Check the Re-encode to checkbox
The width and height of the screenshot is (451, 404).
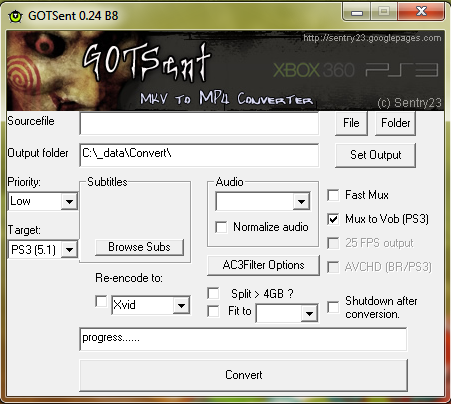(x=101, y=301)
